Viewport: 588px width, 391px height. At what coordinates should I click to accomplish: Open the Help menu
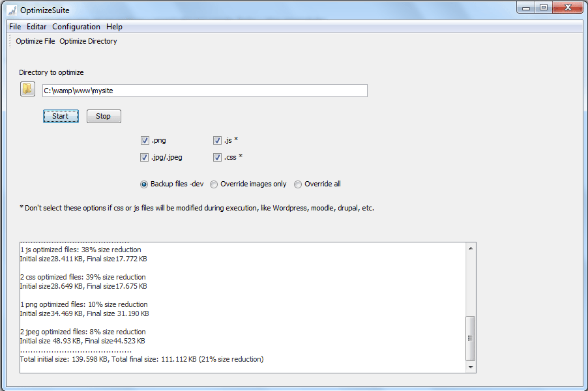tap(114, 27)
